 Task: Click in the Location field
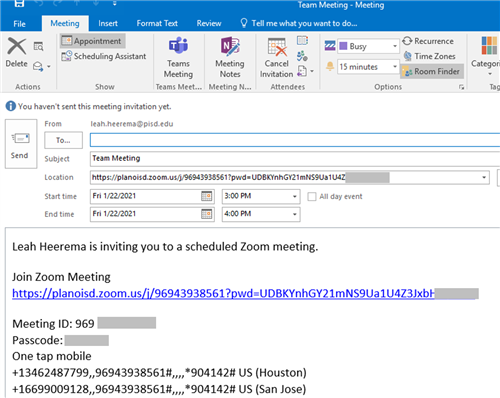click(x=290, y=177)
